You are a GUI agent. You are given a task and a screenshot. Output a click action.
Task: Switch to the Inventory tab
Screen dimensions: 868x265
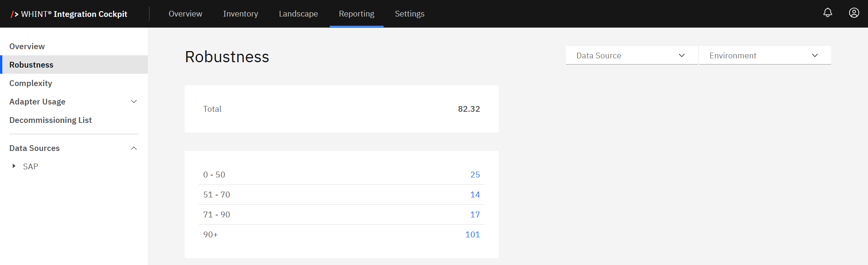(x=240, y=14)
